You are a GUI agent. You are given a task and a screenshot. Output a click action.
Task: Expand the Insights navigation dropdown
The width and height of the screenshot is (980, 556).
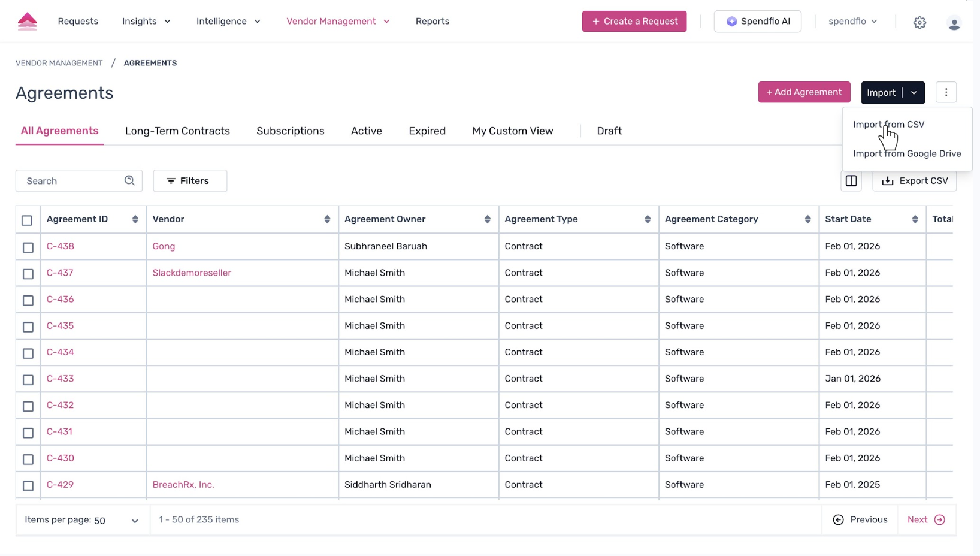click(x=146, y=22)
